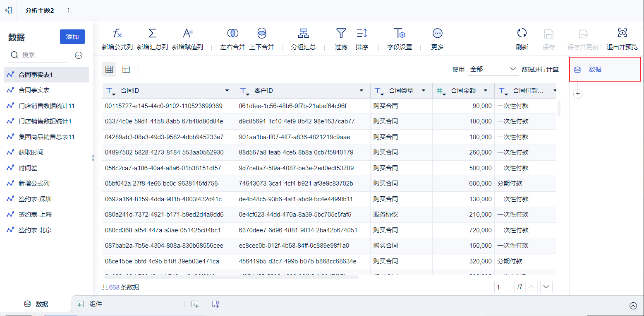The height and width of the screenshot is (316, 644).
Task: Open the 全部 data range dropdown
Action: pyautogui.click(x=493, y=69)
